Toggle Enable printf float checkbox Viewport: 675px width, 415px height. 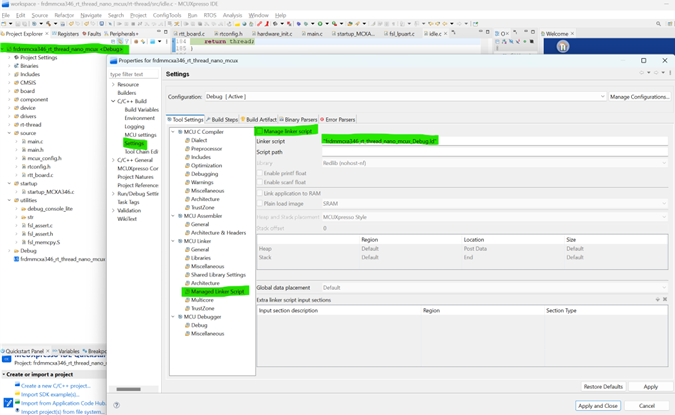[x=260, y=172]
